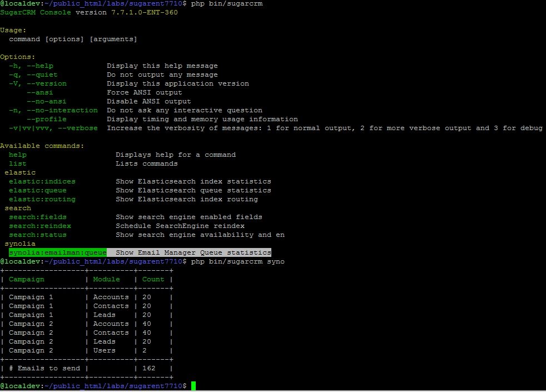The height and width of the screenshot is (392, 546).
Task: Click the '--quiet' option text
Action: click(42, 75)
